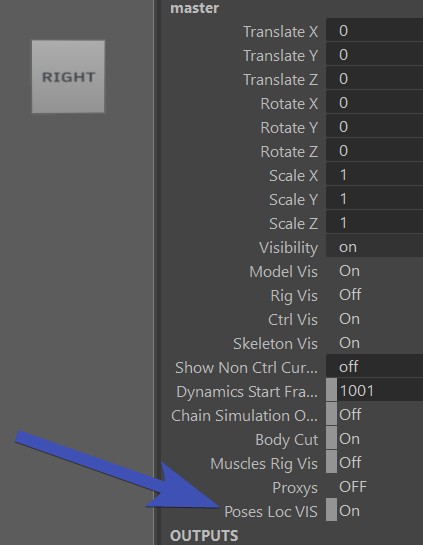Select the Scale X value field

point(374,175)
